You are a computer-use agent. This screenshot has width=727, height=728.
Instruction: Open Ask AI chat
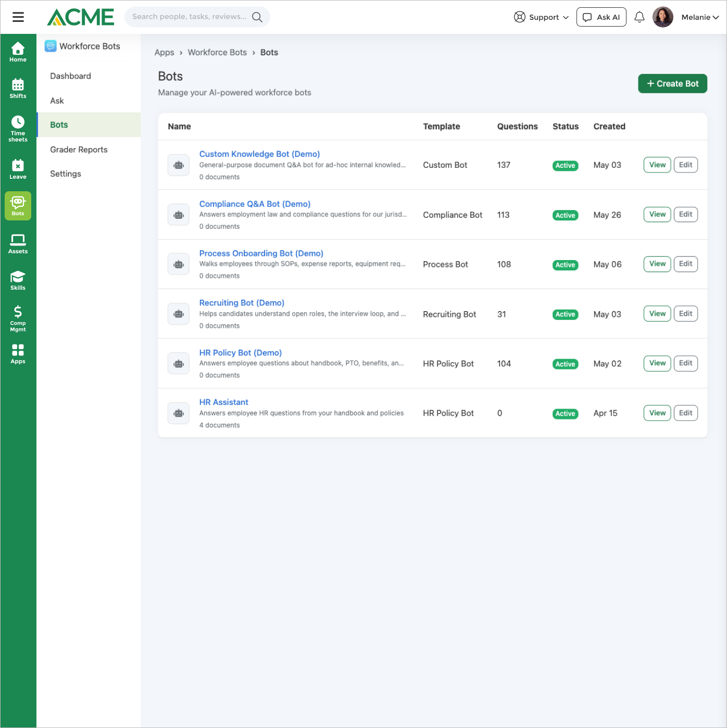coord(601,17)
